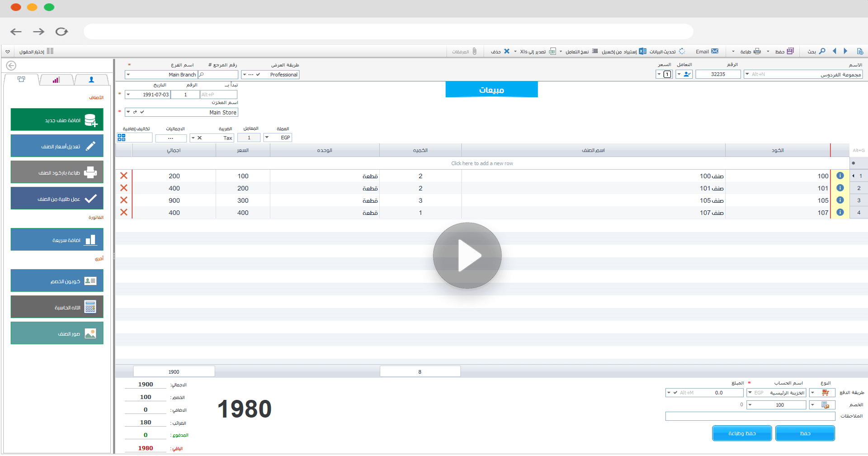Go to next record arrow
The width and height of the screenshot is (868, 456).
pyautogui.click(x=845, y=51)
